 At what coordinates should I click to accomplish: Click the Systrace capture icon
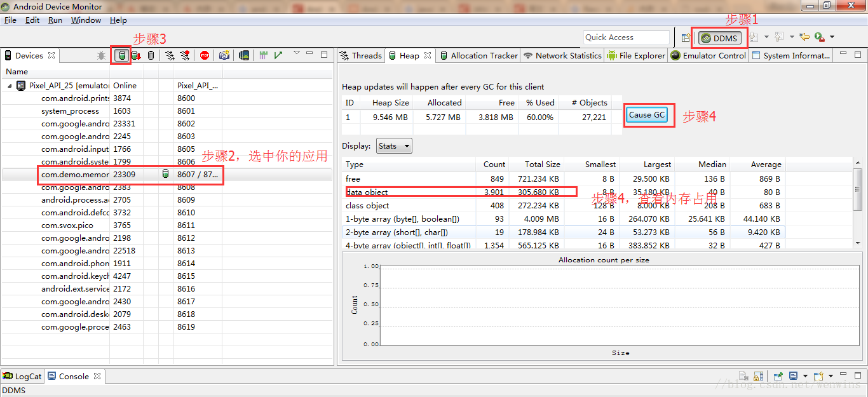tap(263, 56)
